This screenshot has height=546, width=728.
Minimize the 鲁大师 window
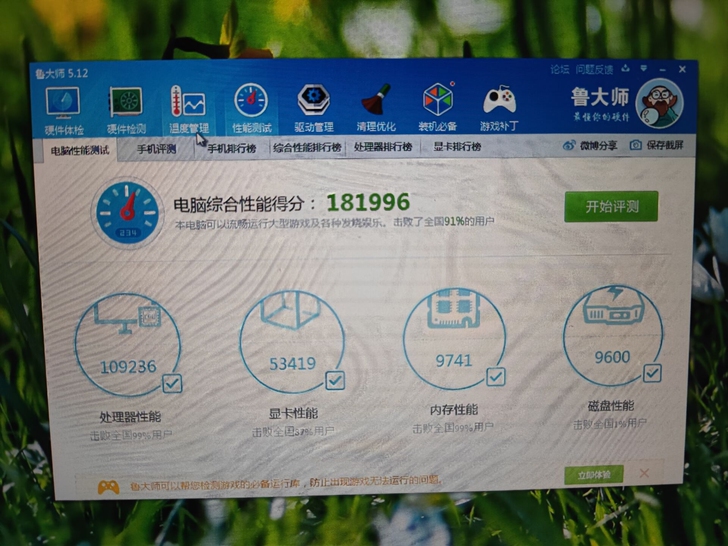[663, 69]
